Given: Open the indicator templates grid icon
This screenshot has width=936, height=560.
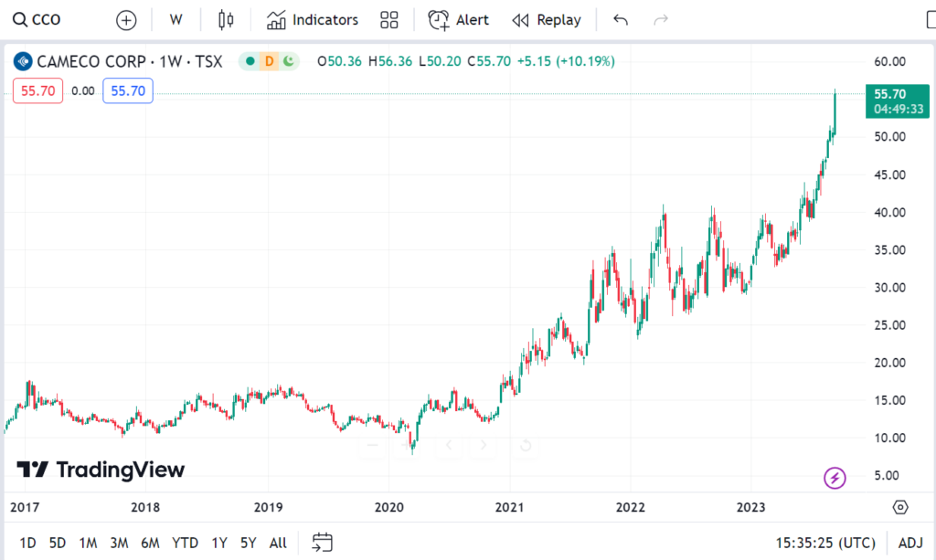Looking at the screenshot, I should coord(389,20).
